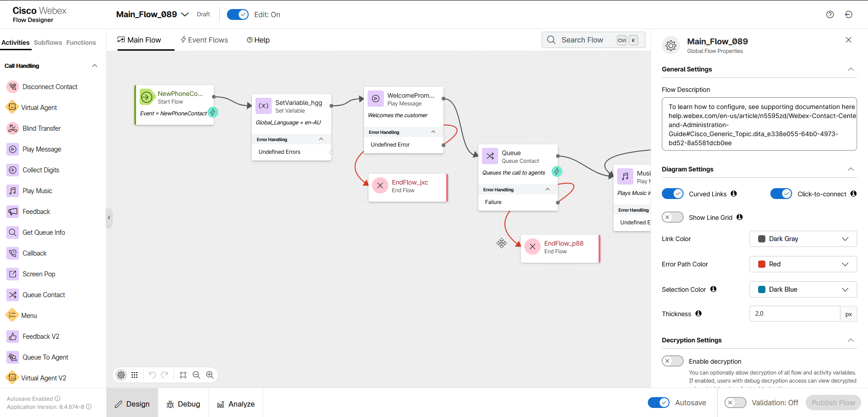Click the canvas settings gear icon
The width and height of the screenshot is (868, 417).
[x=121, y=375]
